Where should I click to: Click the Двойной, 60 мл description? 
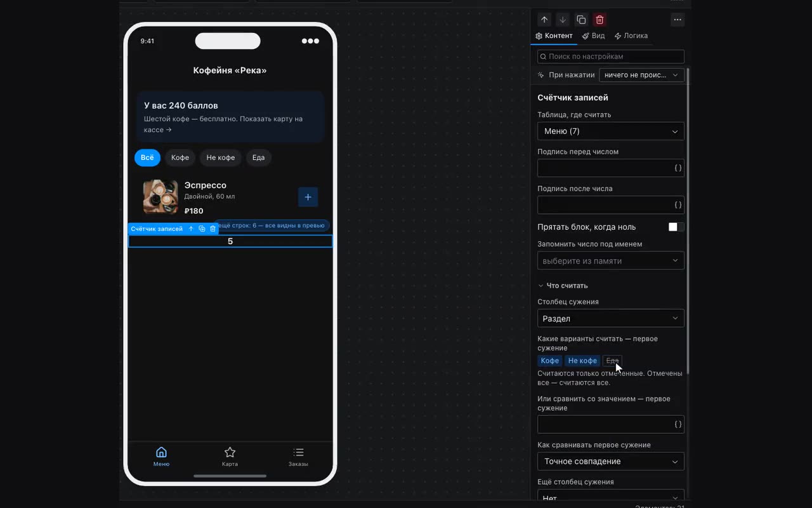(209, 197)
